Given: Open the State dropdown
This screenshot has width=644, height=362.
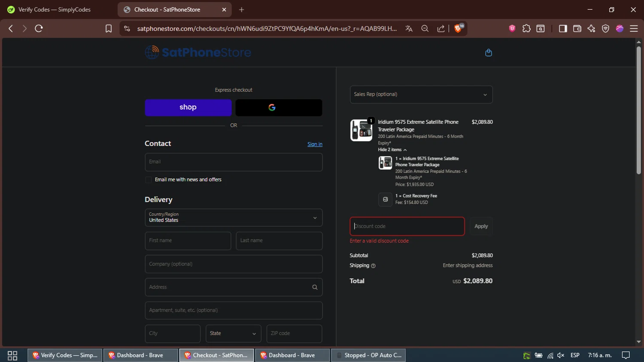Looking at the screenshot, I should (x=234, y=334).
